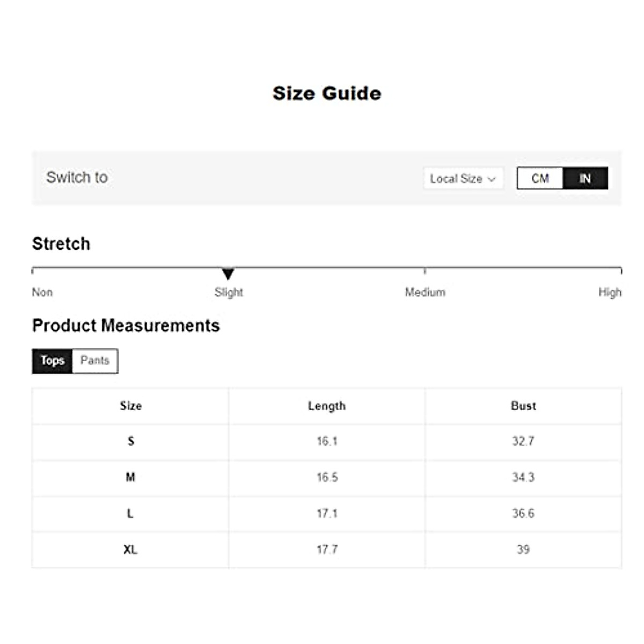Viewport: 644px width, 644px height.
Task: Click the Bust column header
Action: click(523, 406)
